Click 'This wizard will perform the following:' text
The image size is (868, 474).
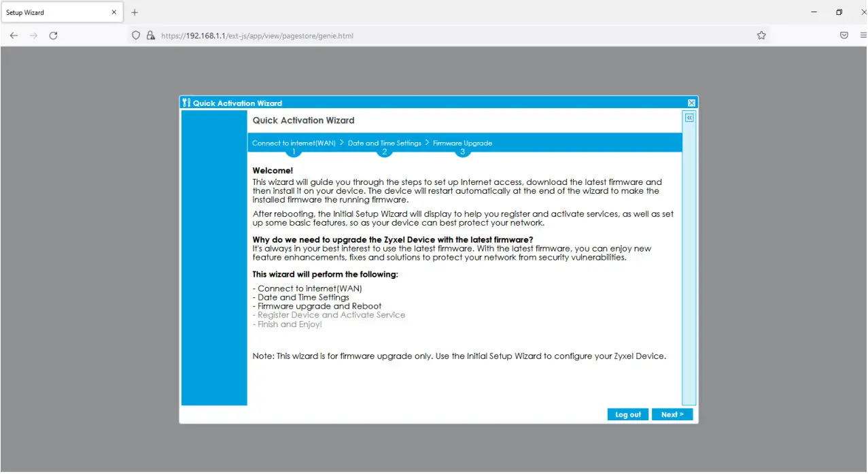(325, 274)
